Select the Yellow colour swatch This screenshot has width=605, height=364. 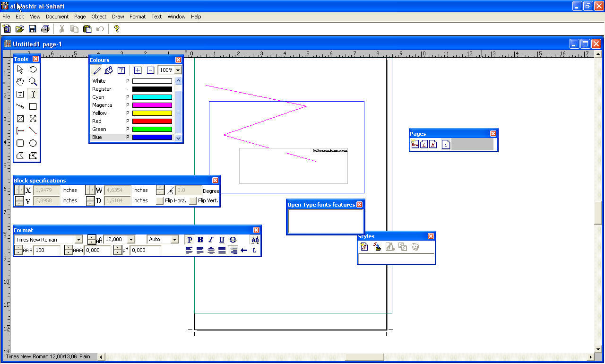152,113
